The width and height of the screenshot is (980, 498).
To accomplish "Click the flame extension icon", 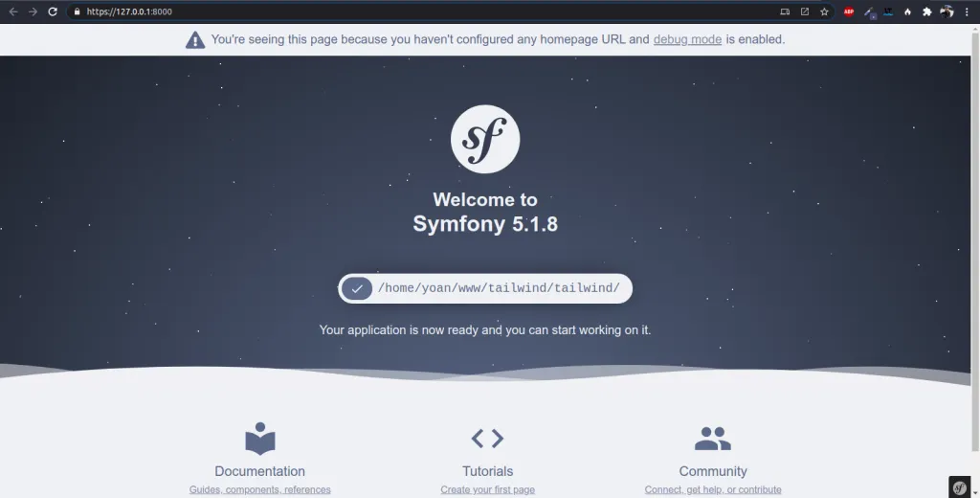I will [907, 11].
